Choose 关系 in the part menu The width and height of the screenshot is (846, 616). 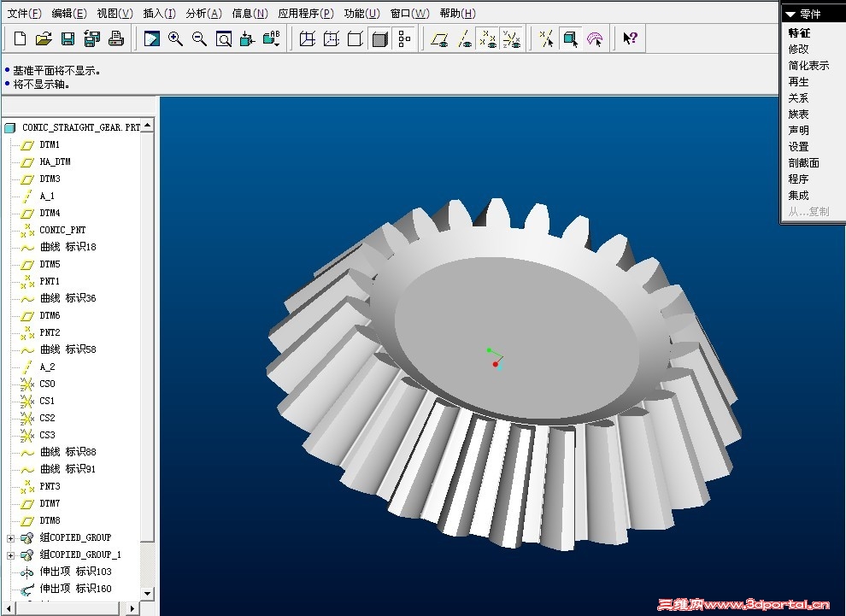click(798, 97)
